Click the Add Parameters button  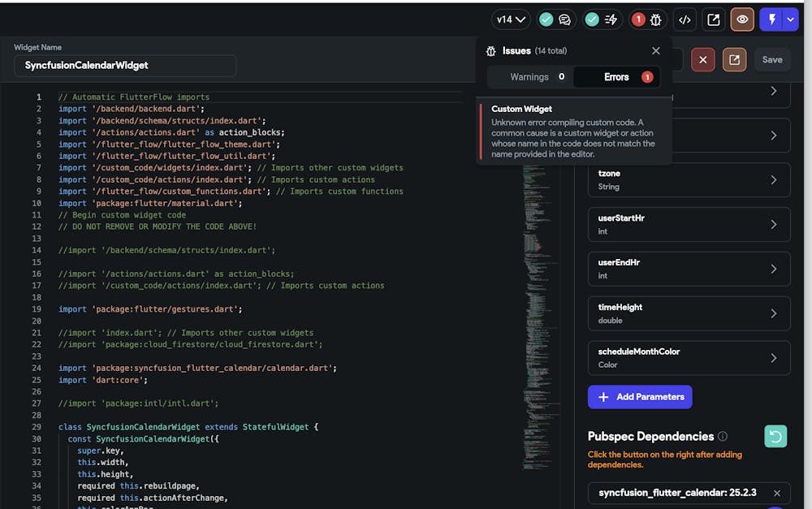tap(640, 397)
